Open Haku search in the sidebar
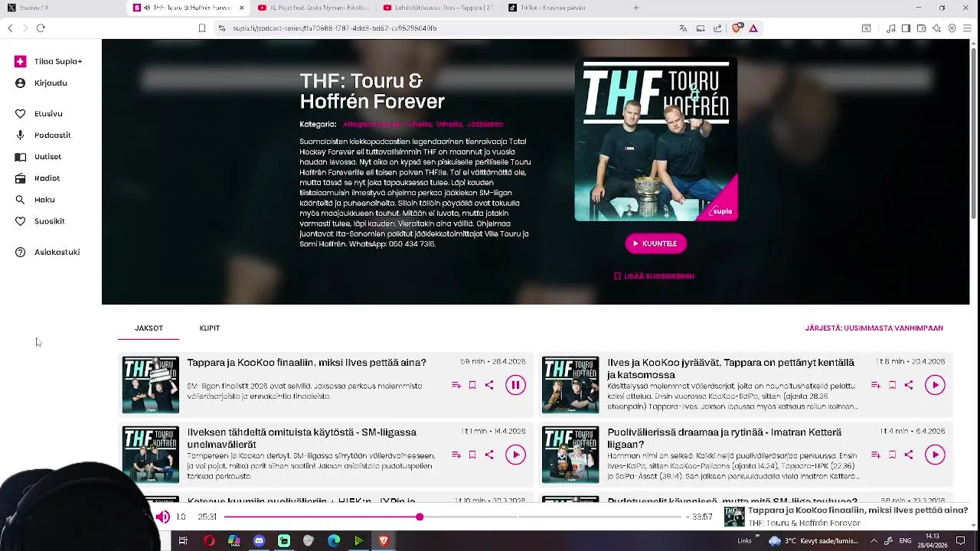The height and width of the screenshot is (551, 980). pyautogui.click(x=35, y=200)
